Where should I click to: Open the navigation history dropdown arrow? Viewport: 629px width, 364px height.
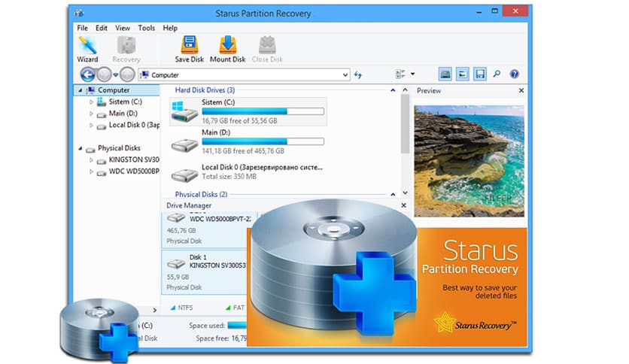click(116, 75)
